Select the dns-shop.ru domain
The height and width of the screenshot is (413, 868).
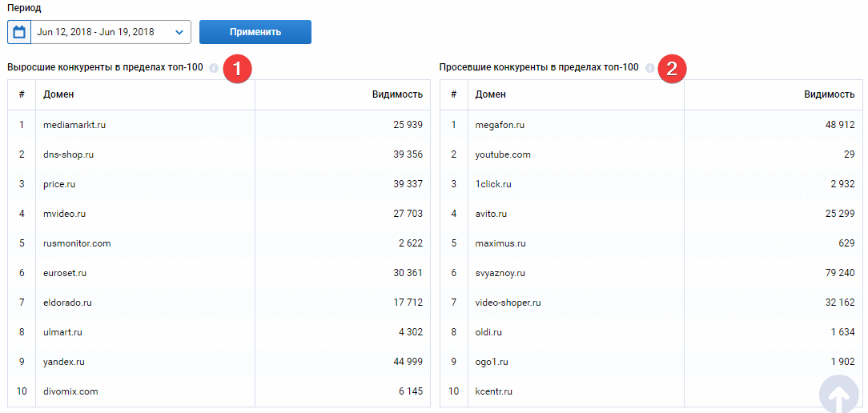(68, 154)
